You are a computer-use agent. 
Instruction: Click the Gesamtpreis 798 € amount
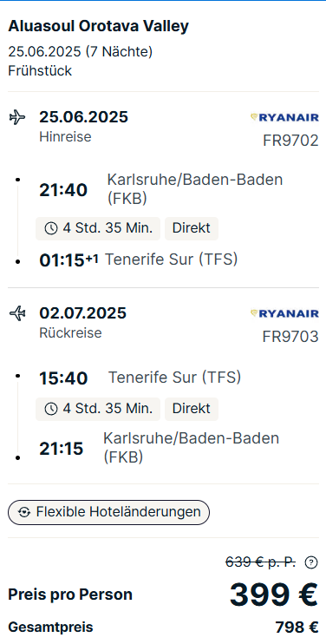click(x=297, y=628)
